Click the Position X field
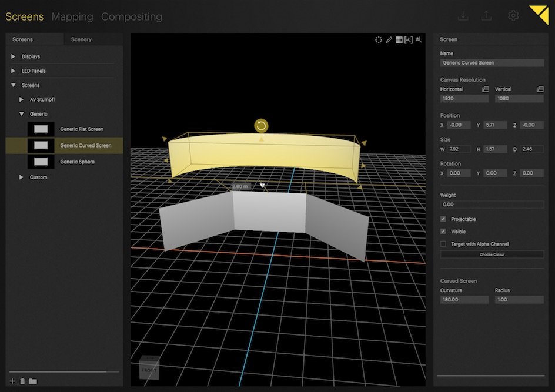 pos(459,125)
